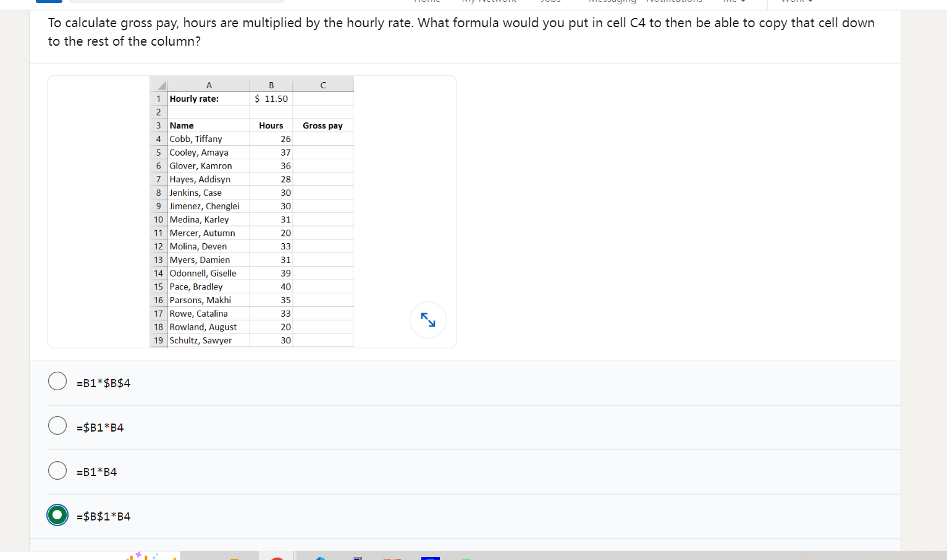This screenshot has width=947, height=560.
Task: Navigate to the Notifications section
Action: (674, 2)
